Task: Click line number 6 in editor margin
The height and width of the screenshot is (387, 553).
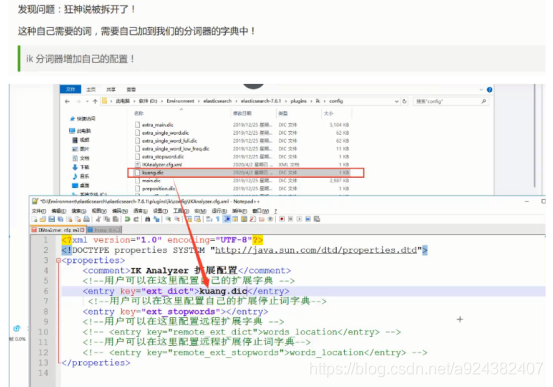Action: pos(45,291)
